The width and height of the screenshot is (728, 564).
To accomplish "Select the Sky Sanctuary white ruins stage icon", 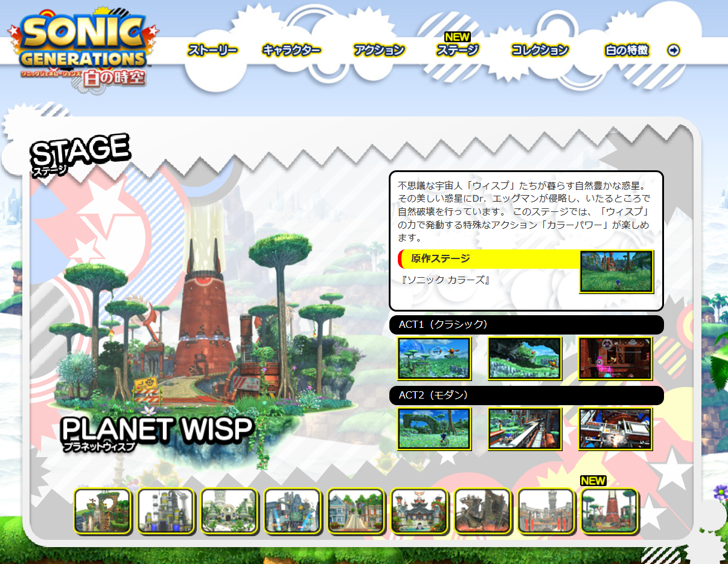I will tap(229, 511).
